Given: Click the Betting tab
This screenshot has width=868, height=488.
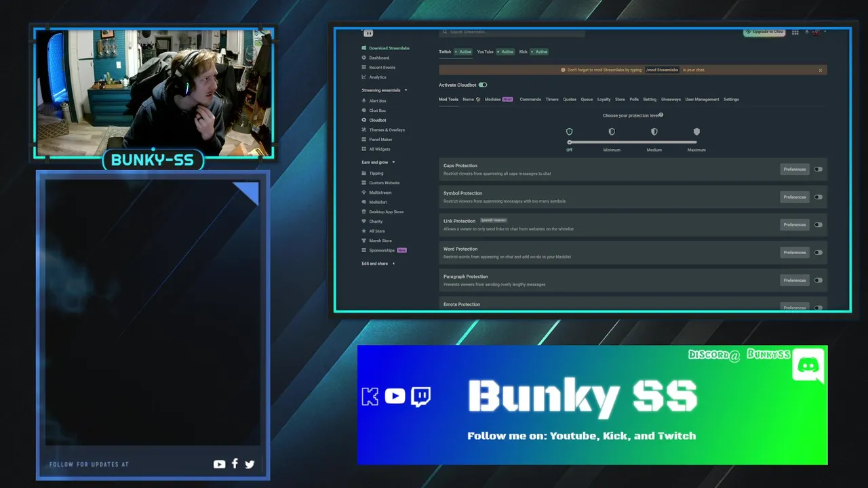Looking at the screenshot, I should coord(650,99).
